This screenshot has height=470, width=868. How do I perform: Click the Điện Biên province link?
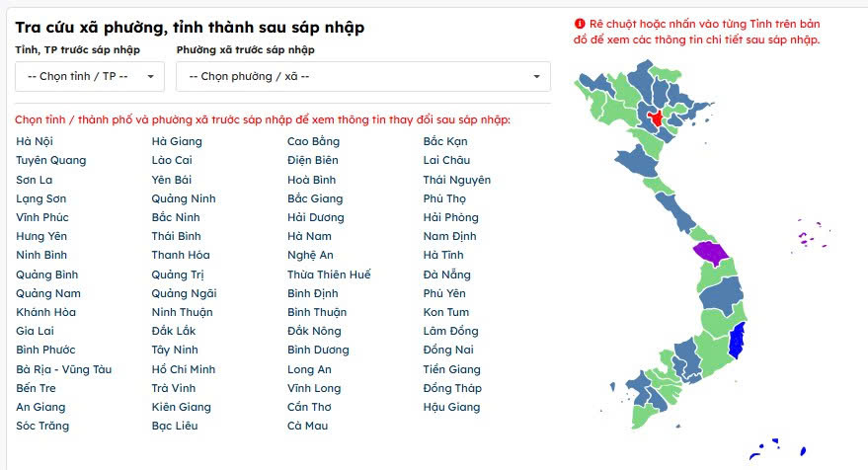(313, 161)
